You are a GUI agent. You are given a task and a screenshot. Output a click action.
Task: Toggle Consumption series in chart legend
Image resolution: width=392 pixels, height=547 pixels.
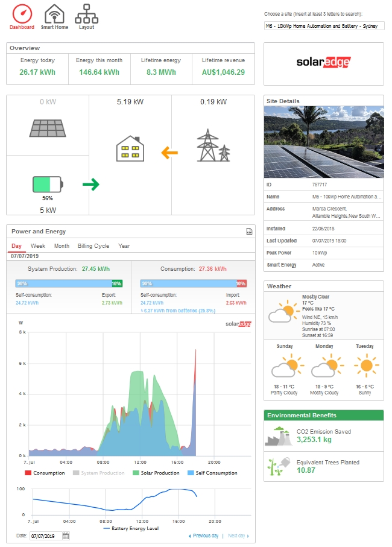click(x=45, y=473)
